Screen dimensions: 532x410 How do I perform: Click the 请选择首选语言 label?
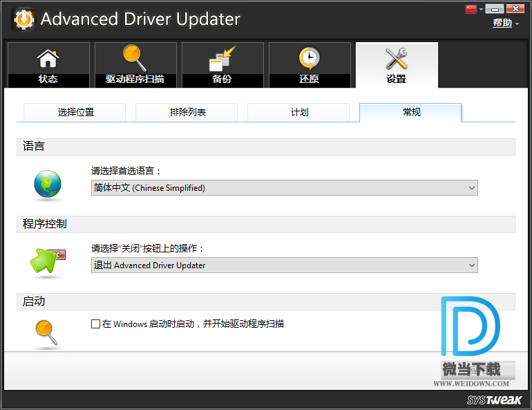point(126,171)
